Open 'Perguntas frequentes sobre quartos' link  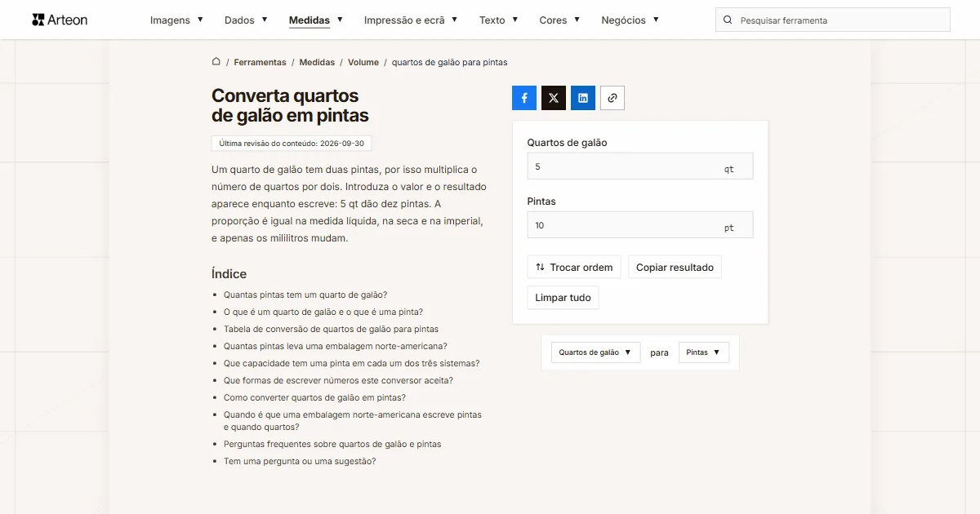tap(332, 444)
